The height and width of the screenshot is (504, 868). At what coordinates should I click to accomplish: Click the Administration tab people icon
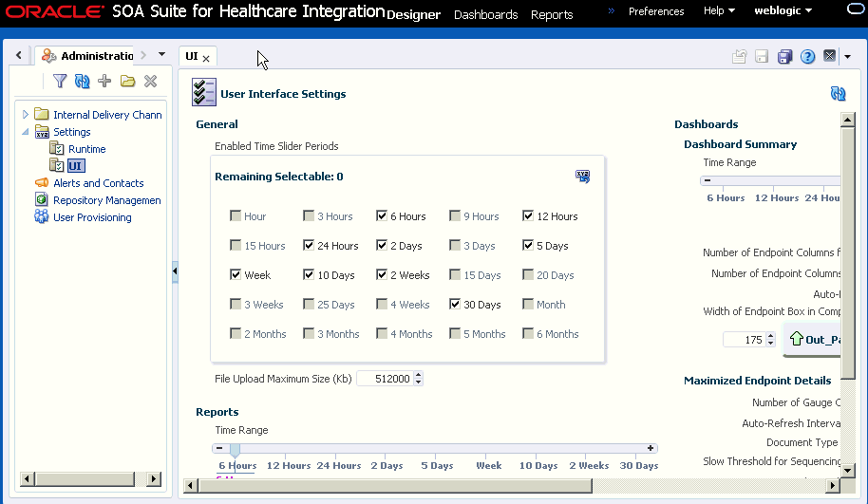48,55
